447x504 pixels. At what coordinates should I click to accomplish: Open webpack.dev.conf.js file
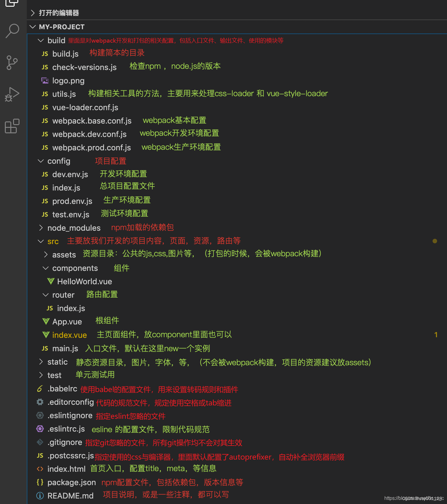click(89, 134)
